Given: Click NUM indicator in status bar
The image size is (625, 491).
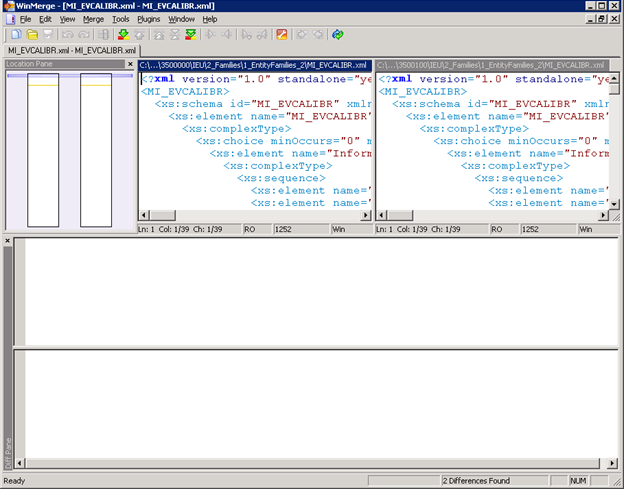Looking at the screenshot, I should 578,481.
